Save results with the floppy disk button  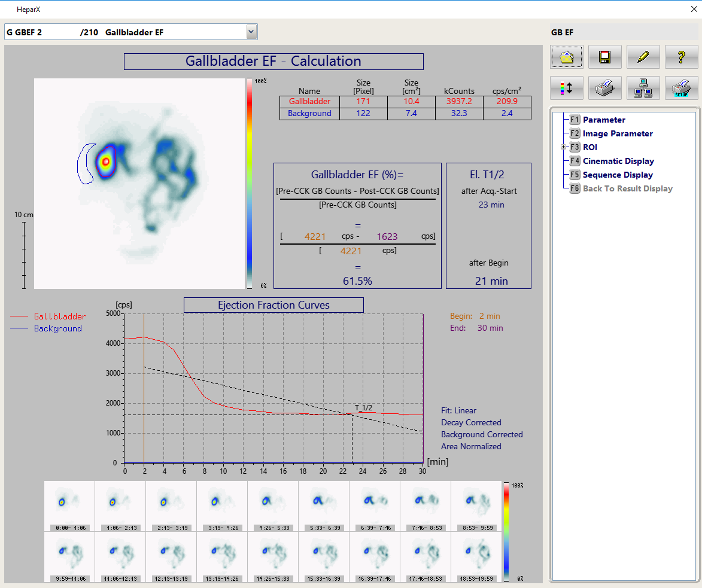[x=605, y=57]
